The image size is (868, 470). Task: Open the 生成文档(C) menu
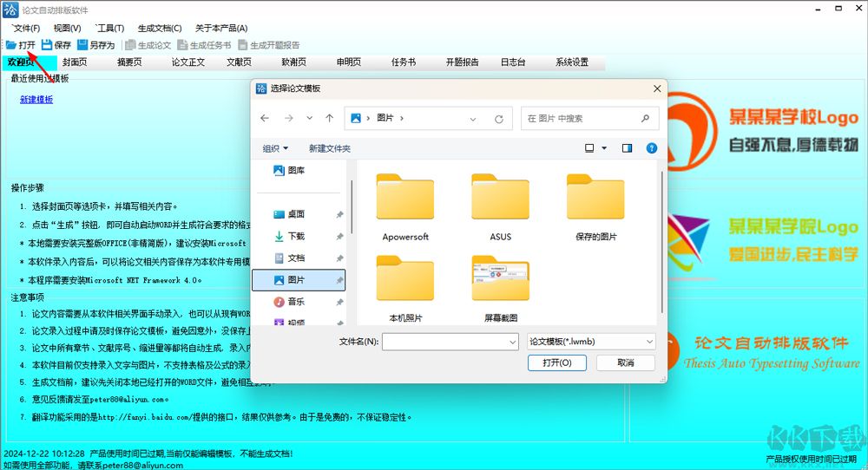160,28
